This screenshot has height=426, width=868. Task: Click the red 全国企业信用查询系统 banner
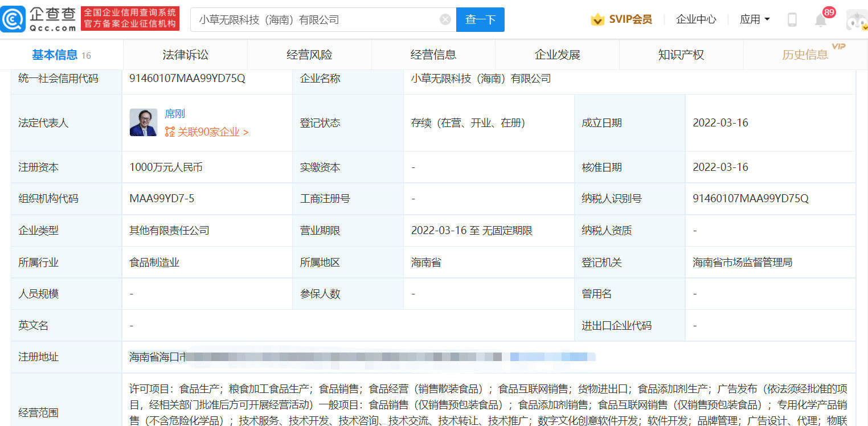[130, 19]
